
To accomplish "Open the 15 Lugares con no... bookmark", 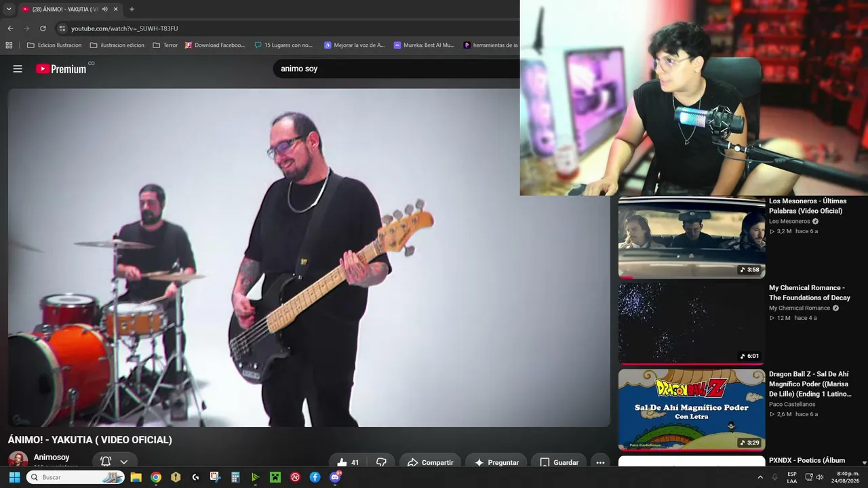I will (x=283, y=45).
